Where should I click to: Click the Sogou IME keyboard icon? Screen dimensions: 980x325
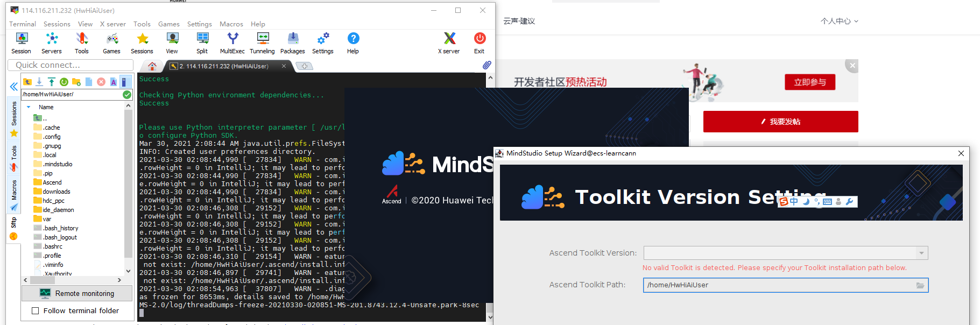pyautogui.click(x=828, y=202)
